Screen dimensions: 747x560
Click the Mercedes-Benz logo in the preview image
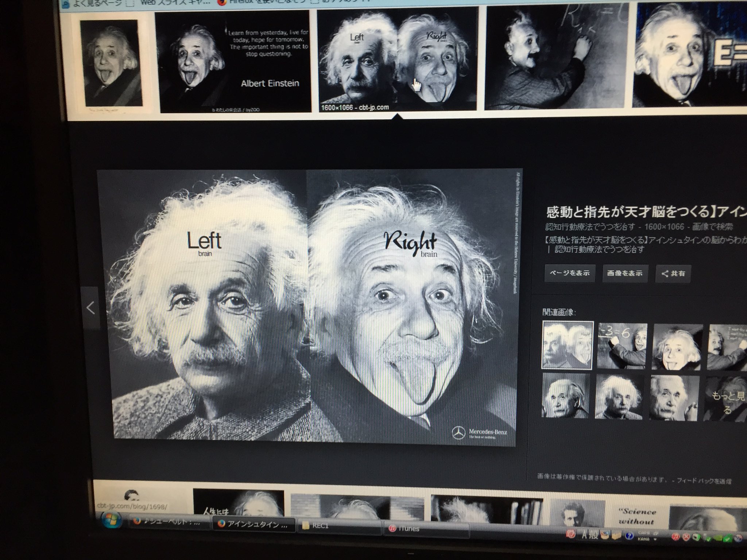coord(479,433)
